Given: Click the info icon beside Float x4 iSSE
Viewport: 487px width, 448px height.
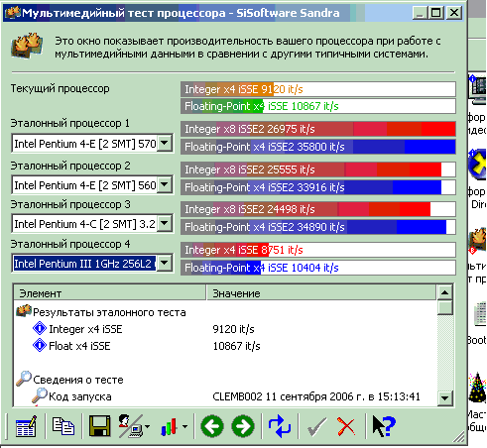Looking at the screenshot, I should pos(40,345).
